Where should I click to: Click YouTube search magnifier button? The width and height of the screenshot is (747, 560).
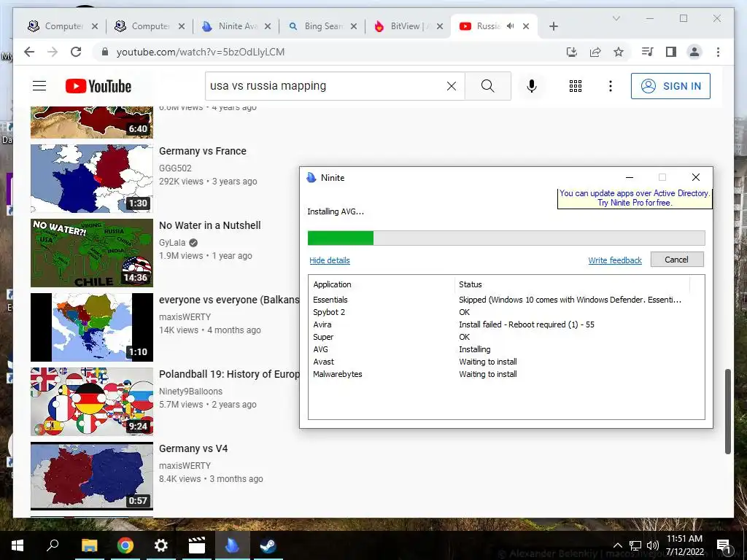coord(488,86)
